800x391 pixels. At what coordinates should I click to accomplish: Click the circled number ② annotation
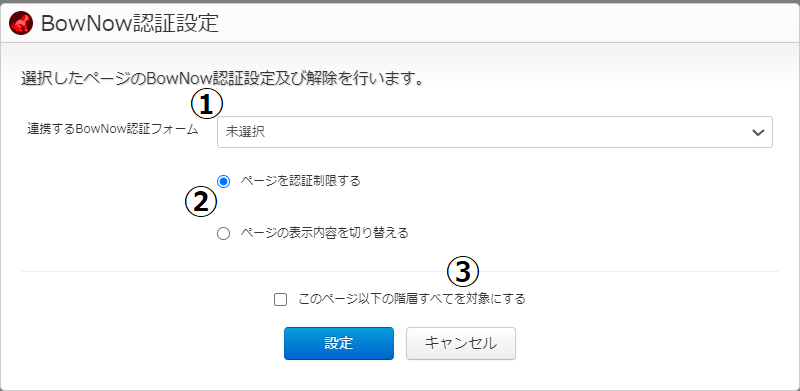click(201, 202)
